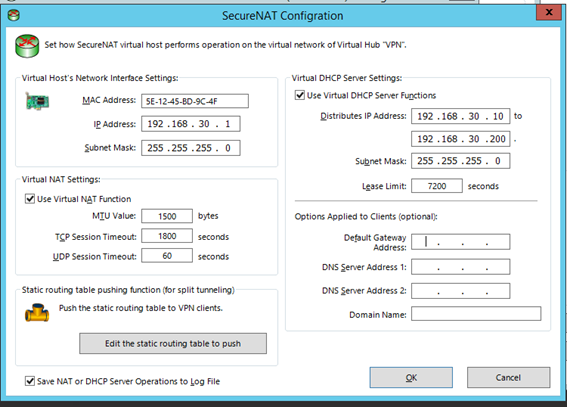Click the 'Virtual Host's Network Interface Settings:' label

coord(100,78)
